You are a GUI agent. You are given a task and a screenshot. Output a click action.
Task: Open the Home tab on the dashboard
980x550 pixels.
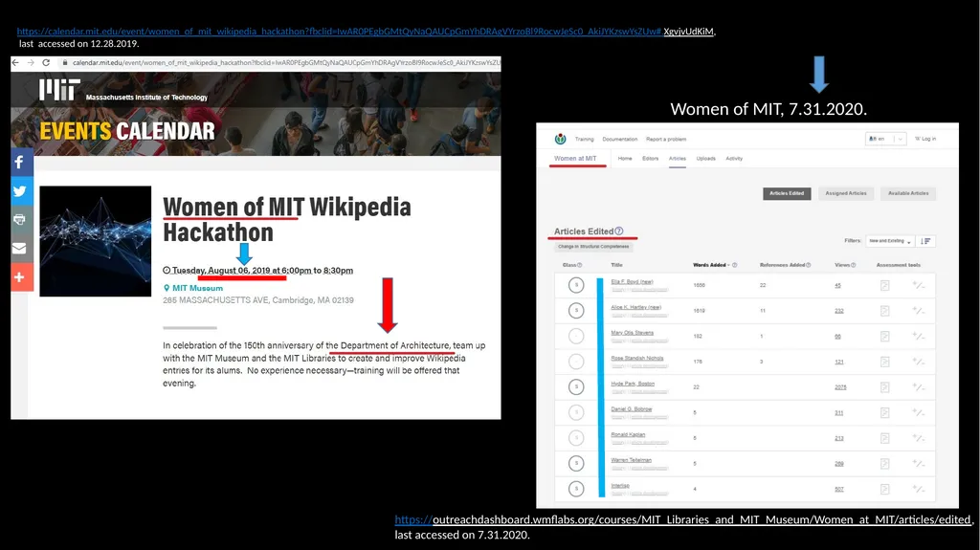coord(625,159)
